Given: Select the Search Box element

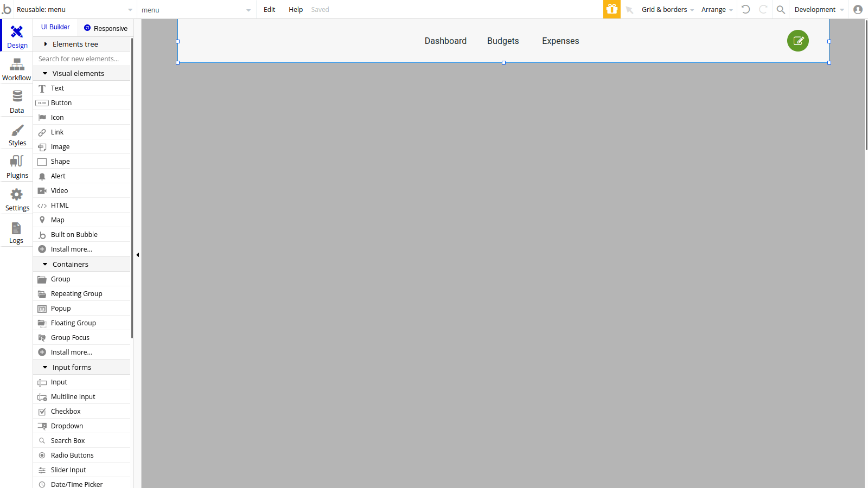Looking at the screenshot, I should pos(82,440).
